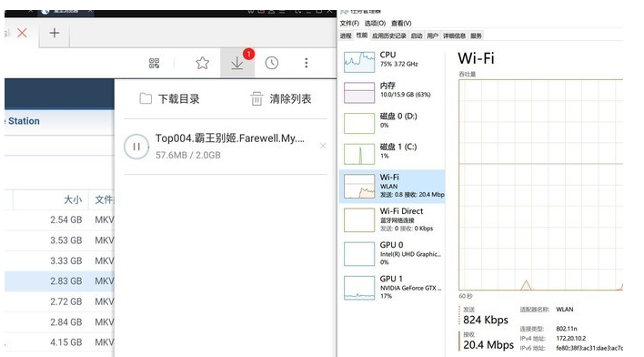The image size is (644, 357).
Task: Pause the Top004 Farewell download
Action: tap(136, 147)
